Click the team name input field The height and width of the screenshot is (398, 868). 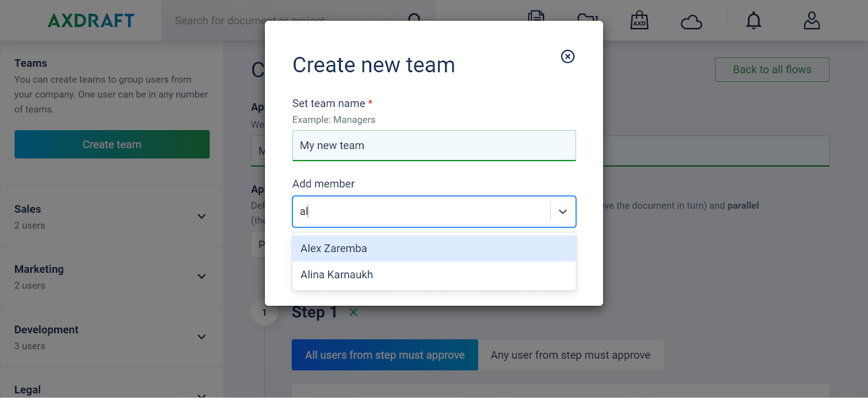pyautogui.click(x=434, y=145)
